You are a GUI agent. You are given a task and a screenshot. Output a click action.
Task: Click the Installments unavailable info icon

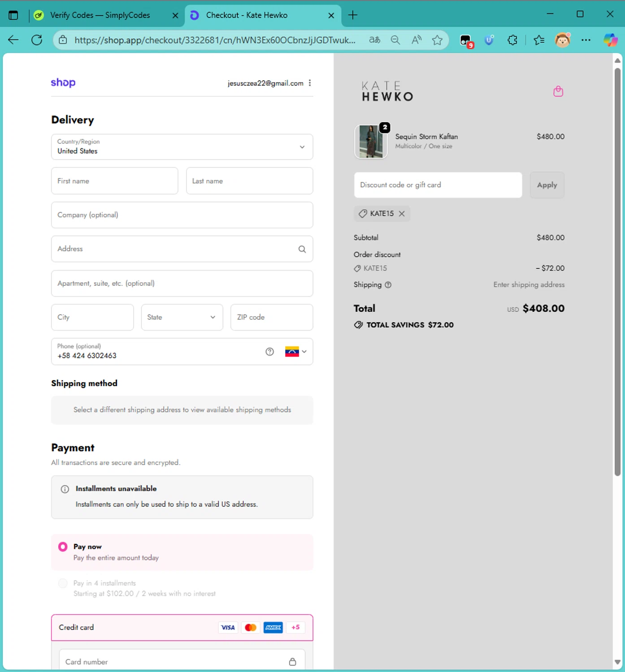(x=65, y=489)
